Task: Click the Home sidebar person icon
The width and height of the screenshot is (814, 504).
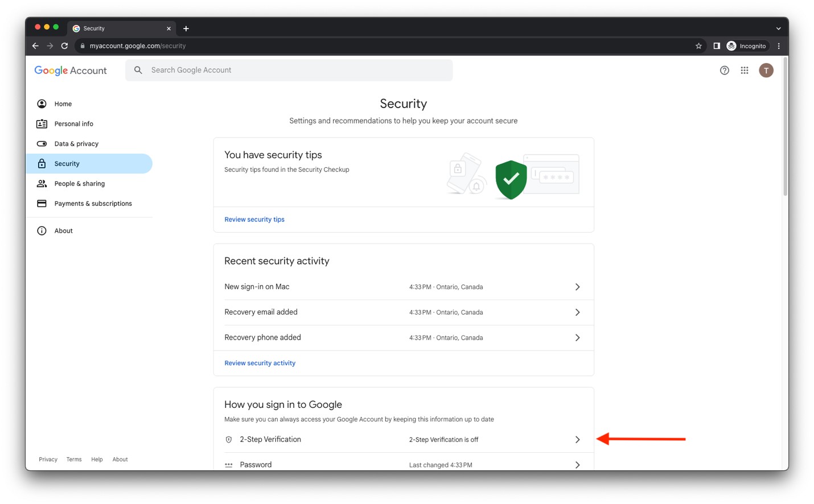Action: (42, 104)
